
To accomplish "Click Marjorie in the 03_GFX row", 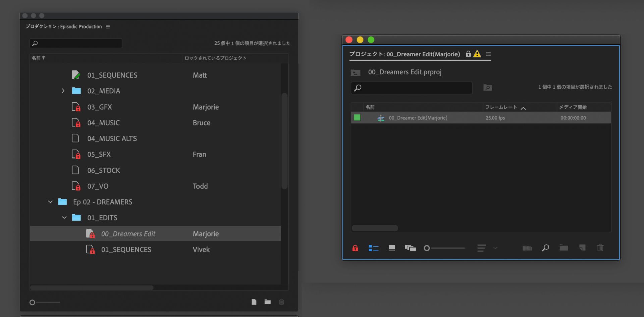I will (x=206, y=107).
